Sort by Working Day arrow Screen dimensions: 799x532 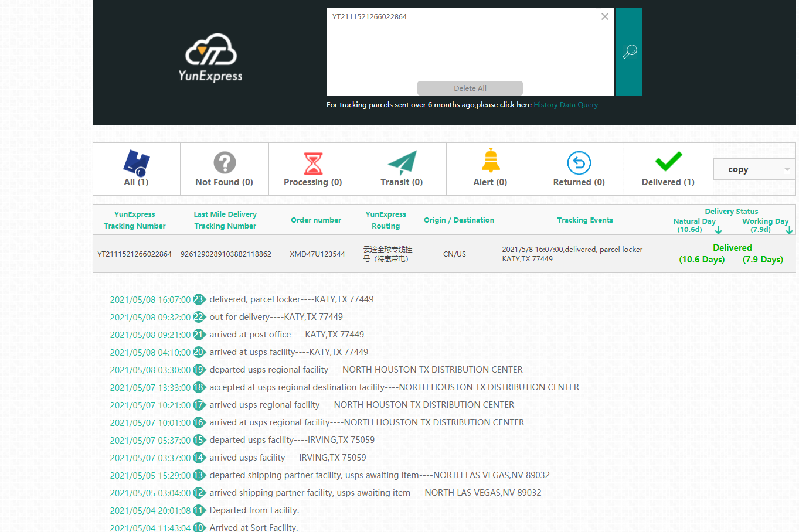tap(789, 230)
